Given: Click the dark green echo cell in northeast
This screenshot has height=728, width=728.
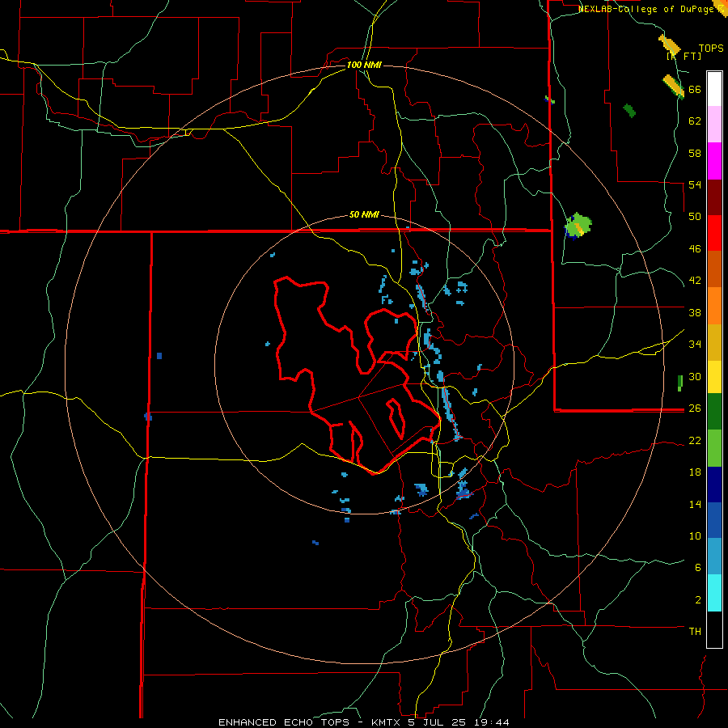Looking at the screenshot, I should [629, 110].
